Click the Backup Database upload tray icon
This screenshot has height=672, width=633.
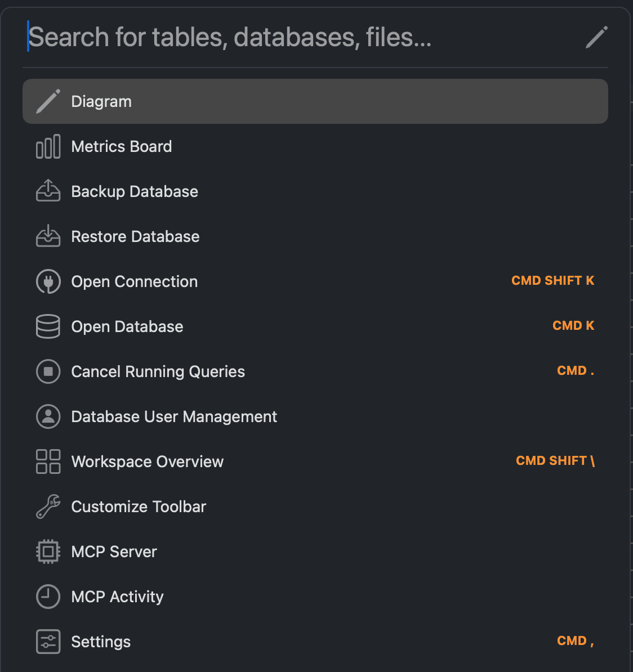click(x=48, y=191)
